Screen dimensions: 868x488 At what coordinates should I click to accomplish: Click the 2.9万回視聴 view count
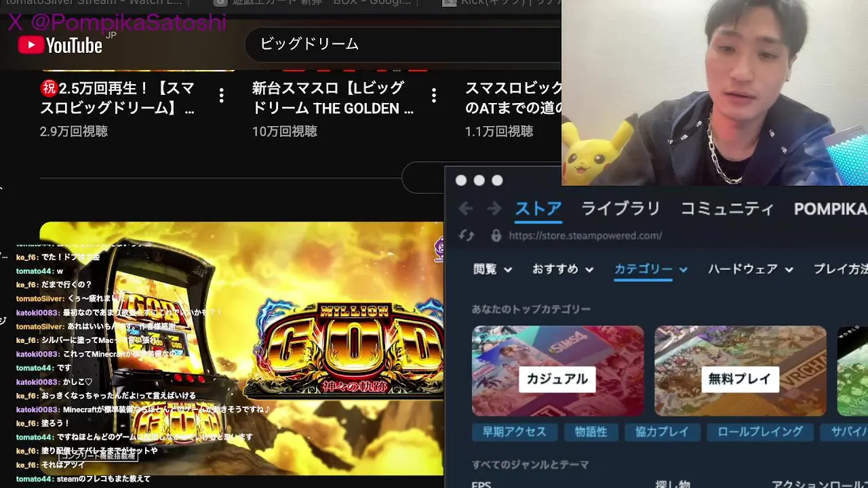click(74, 131)
